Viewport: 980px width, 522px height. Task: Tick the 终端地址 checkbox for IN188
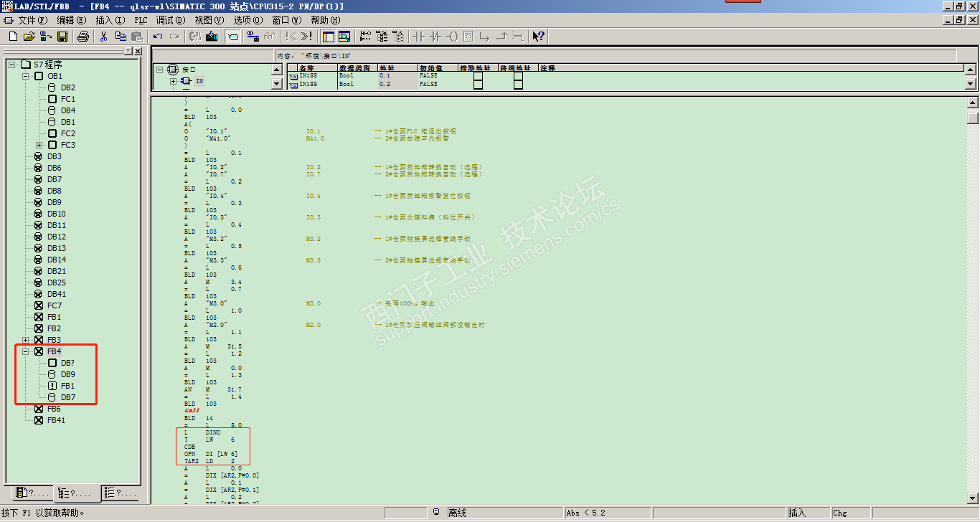pos(518,75)
